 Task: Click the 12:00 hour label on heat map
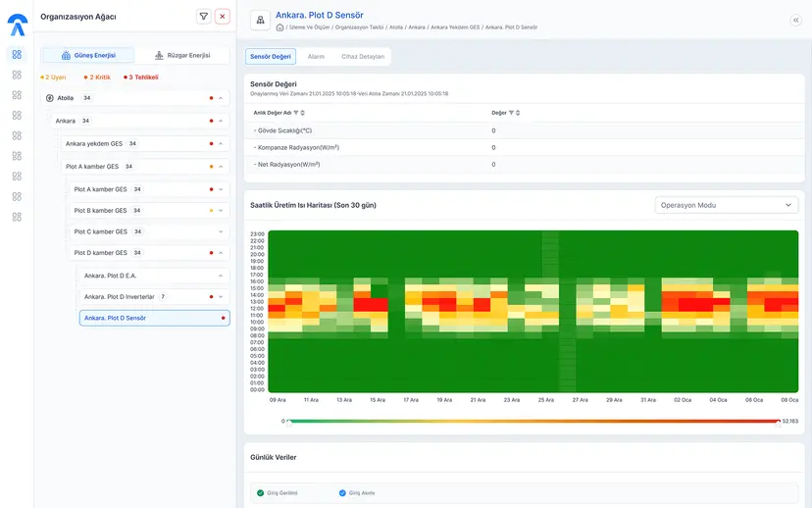257,309
